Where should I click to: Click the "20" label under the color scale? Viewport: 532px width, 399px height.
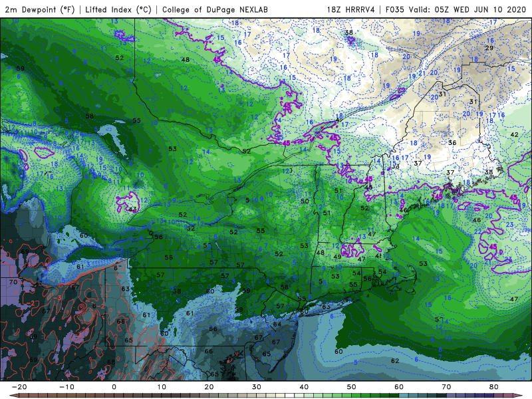click(209, 387)
